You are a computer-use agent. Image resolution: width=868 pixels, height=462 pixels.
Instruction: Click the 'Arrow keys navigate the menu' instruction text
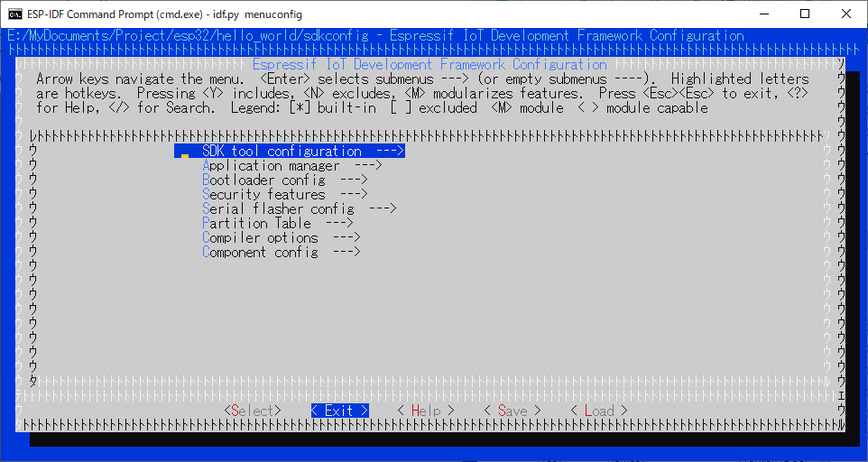pos(140,79)
